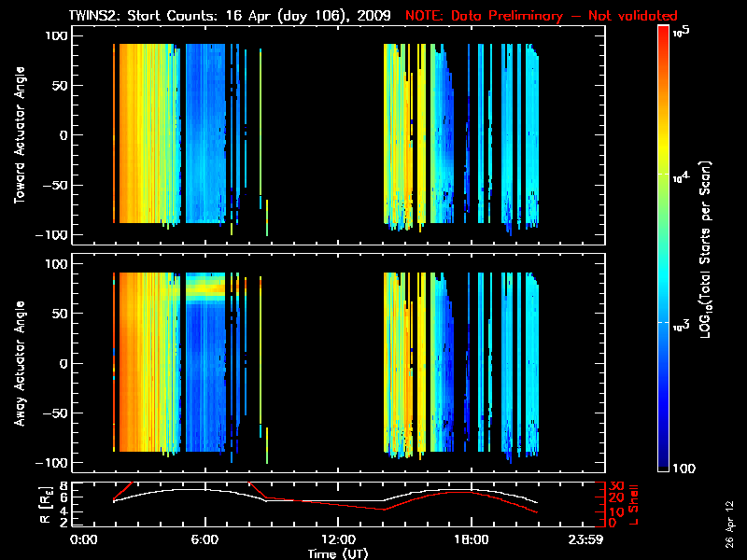Click the 10^4 colorbar tick label
The height and width of the screenshot is (560, 747).
pyautogui.click(x=681, y=175)
